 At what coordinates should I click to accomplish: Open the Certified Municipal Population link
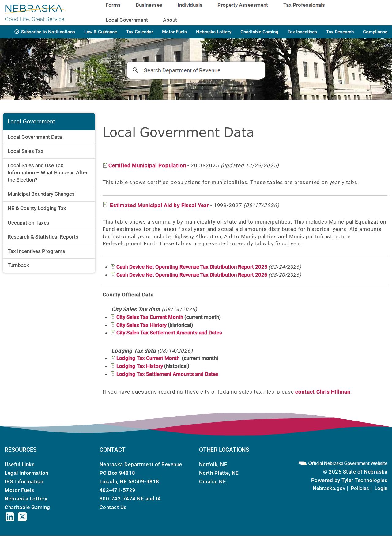pyautogui.click(x=147, y=165)
